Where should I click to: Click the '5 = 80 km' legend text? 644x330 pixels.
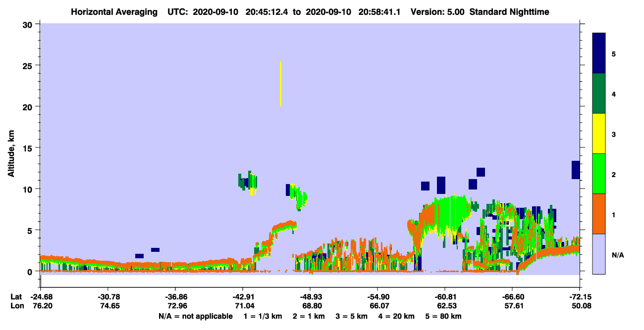coord(444,316)
